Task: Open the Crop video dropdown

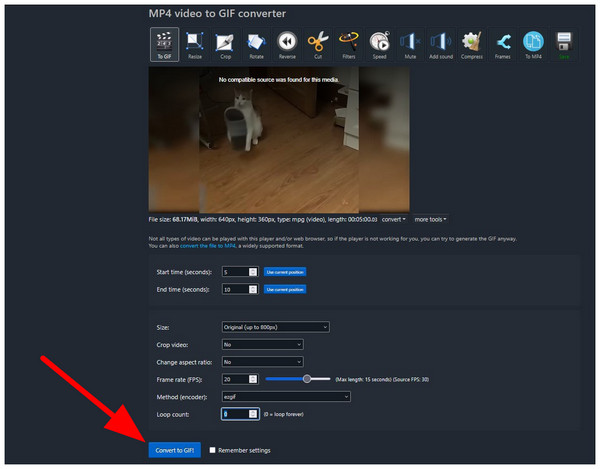Action: click(262, 344)
